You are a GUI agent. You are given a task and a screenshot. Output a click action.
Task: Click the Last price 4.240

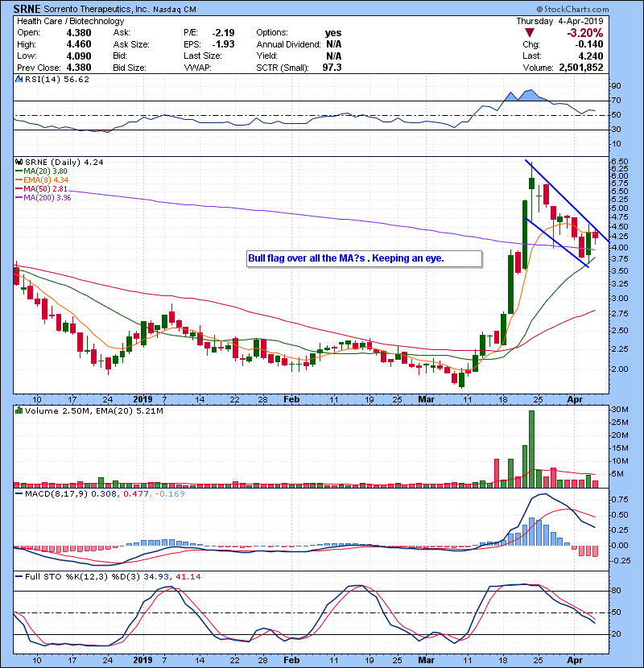(591, 56)
